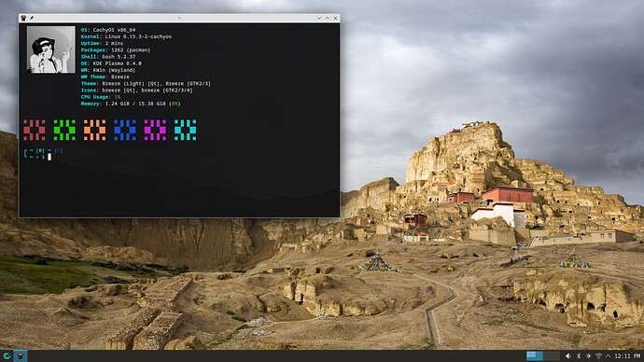Click the 'WM: KWin (Wayland)' line
This screenshot has width=644, height=362.
point(108,70)
